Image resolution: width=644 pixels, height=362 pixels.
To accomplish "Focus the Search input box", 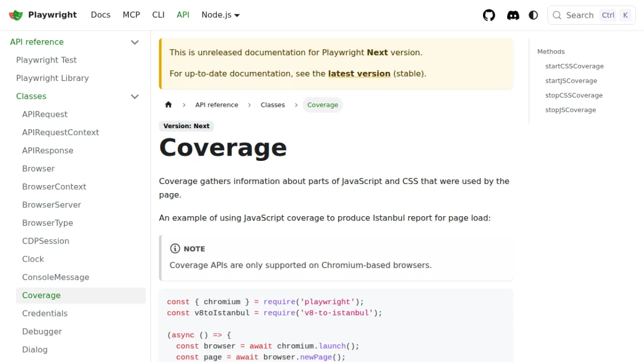I will click(591, 15).
